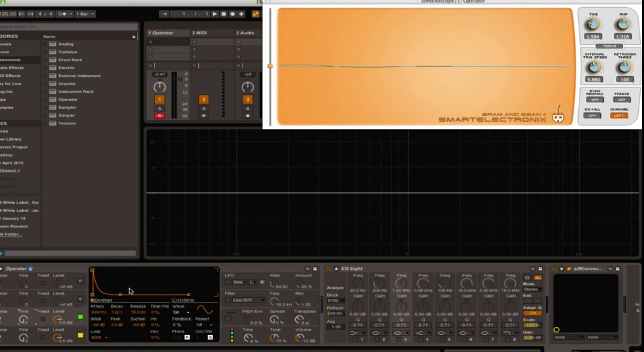Toggle track 1 activator button
Viewport: 644px width, 352px height.
(x=159, y=99)
